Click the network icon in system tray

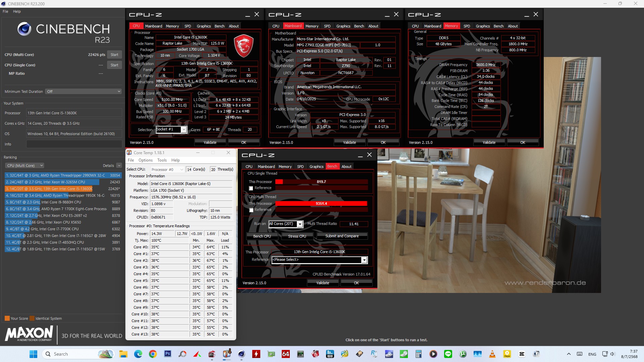point(605,354)
